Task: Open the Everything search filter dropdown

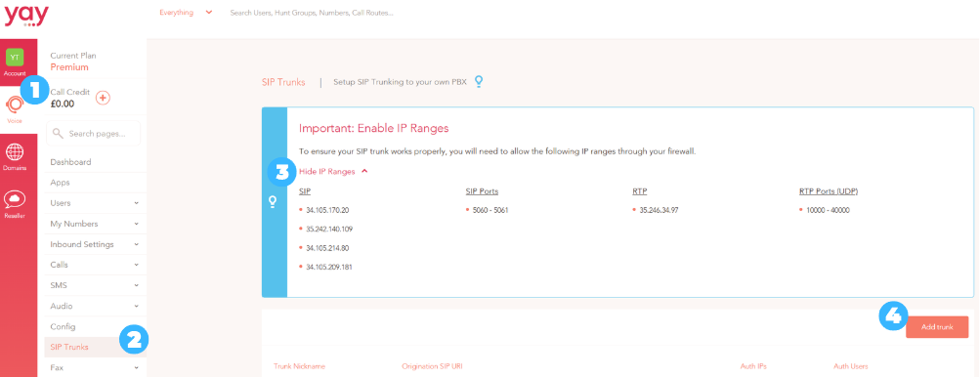Action: [x=186, y=12]
